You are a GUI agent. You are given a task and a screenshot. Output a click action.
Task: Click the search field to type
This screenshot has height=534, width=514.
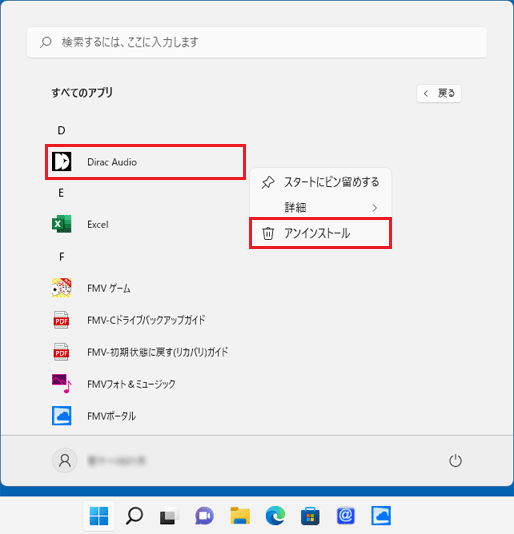tap(257, 42)
